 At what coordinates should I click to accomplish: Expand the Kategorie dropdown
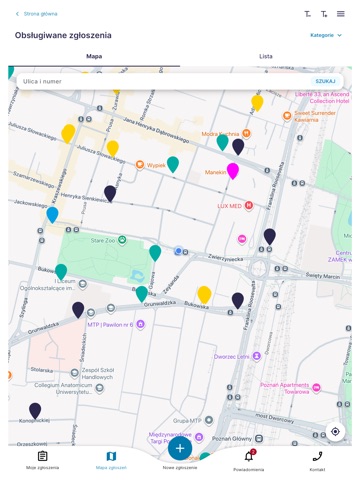point(326,35)
